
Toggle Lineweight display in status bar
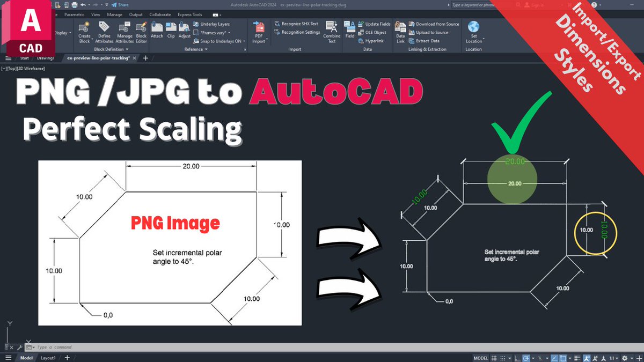point(577,358)
